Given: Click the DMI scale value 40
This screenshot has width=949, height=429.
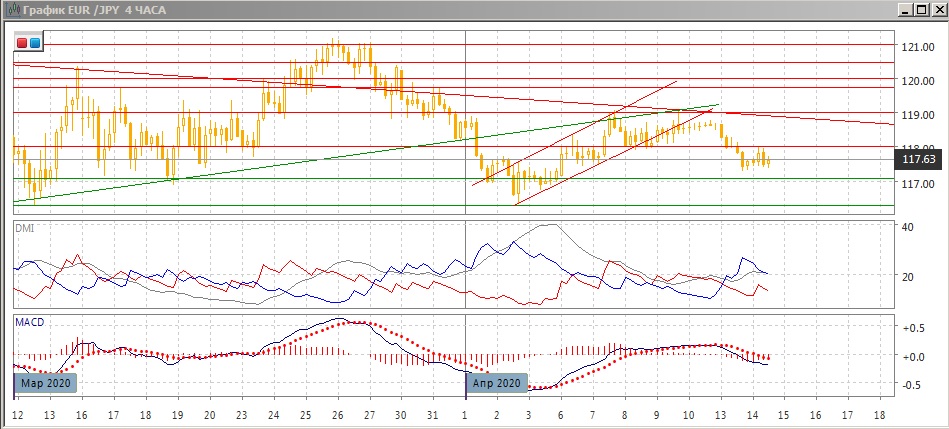Looking at the screenshot, I should (908, 227).
